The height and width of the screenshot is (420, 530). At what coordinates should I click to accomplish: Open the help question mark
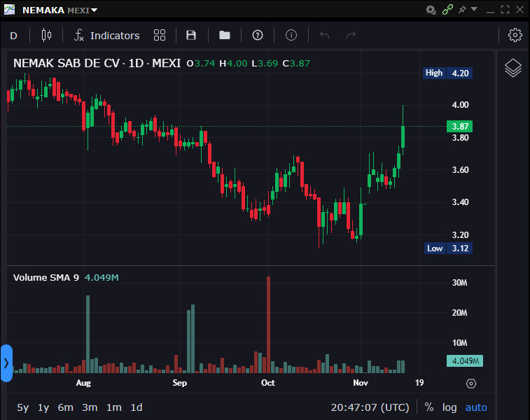click(x=258, y=35)
